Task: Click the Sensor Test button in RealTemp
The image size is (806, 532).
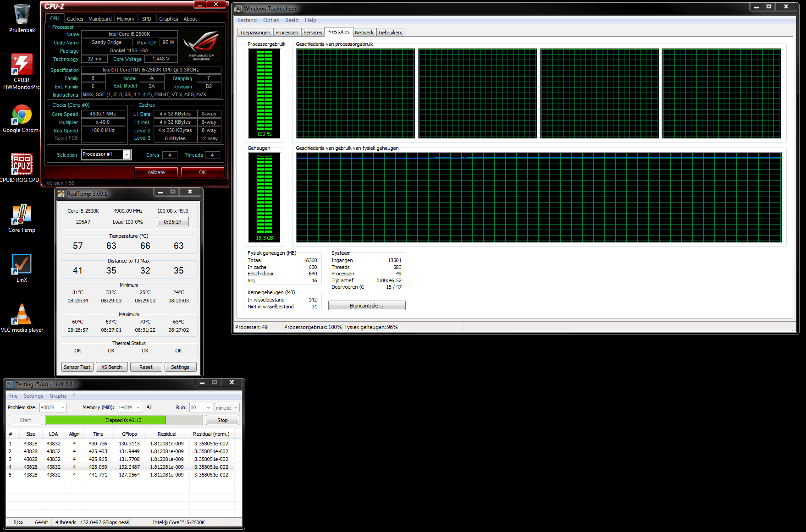Action: point(77,367)
